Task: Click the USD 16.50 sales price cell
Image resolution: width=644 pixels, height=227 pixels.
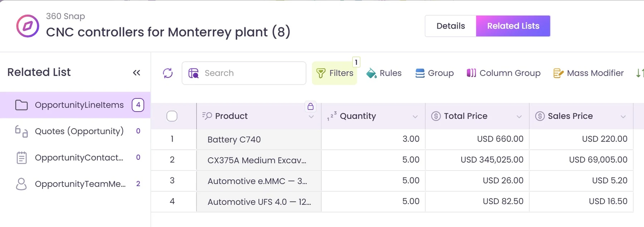Action: click(581, 201)
